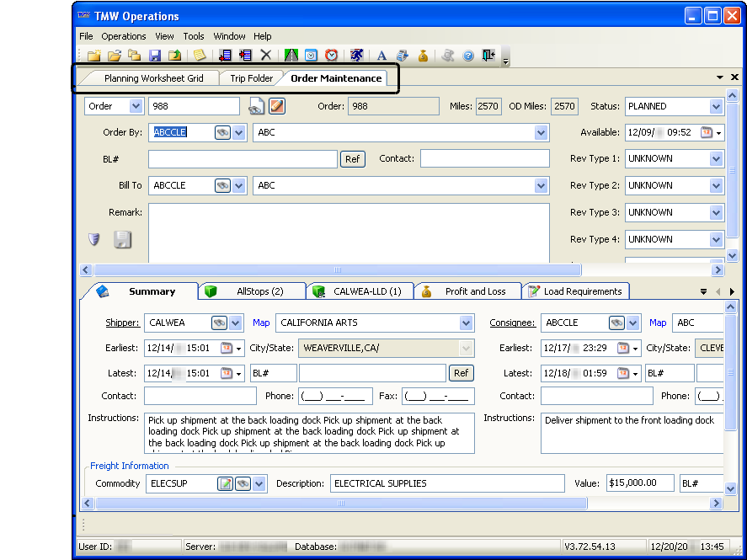Click the road icon in the toolbar

pos(291,56)
